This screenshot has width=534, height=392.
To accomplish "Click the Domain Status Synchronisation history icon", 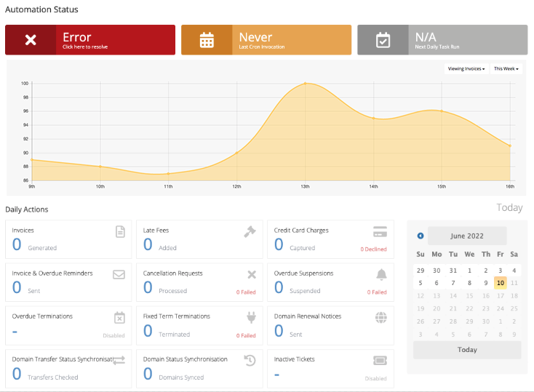I will [x=250, y=360].
